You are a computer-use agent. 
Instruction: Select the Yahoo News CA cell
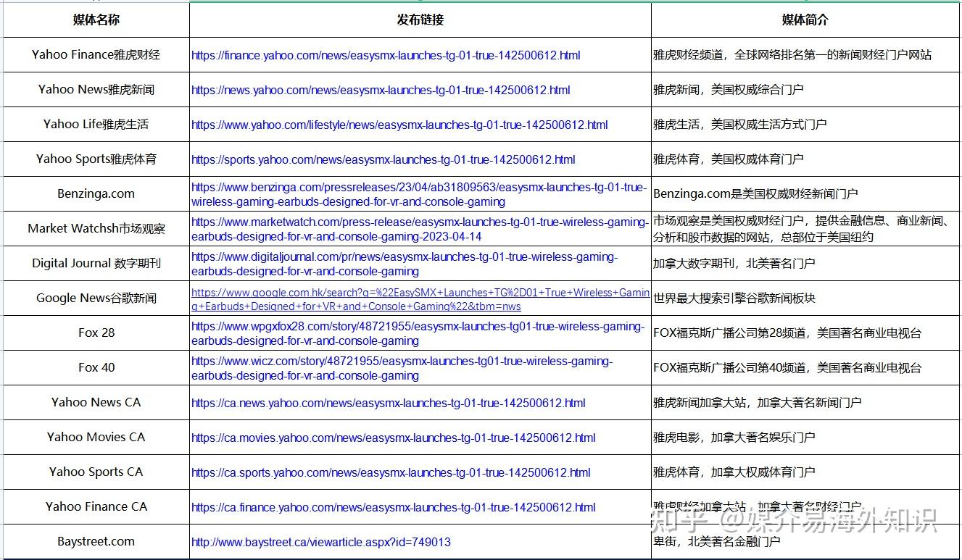click(x=96, y=402)
